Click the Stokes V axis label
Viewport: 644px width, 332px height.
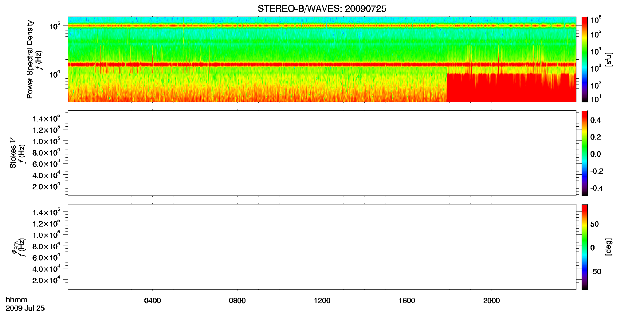[x=13, y=153]
